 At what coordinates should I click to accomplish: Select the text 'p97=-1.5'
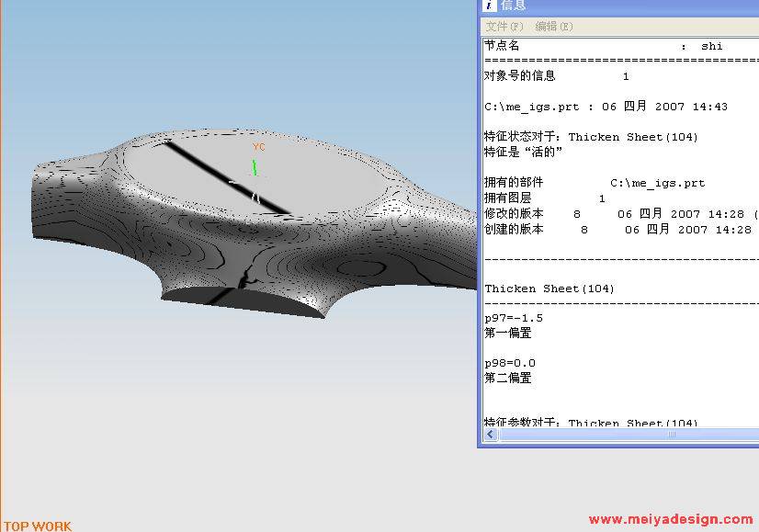(514, 318)
